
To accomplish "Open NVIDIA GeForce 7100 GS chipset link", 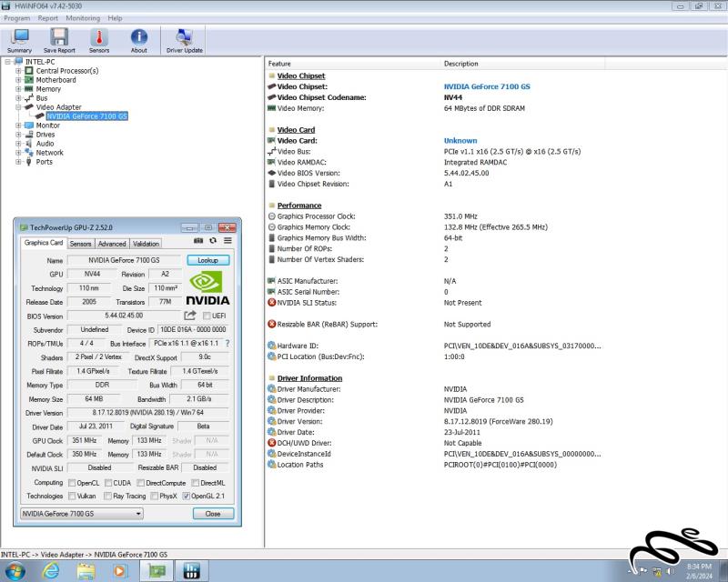I will [487, 86].
